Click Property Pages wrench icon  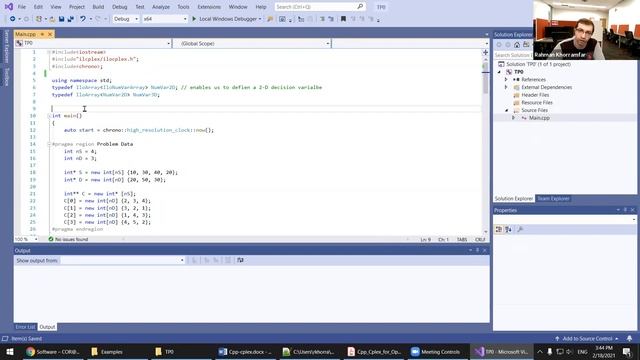[520, 230]
